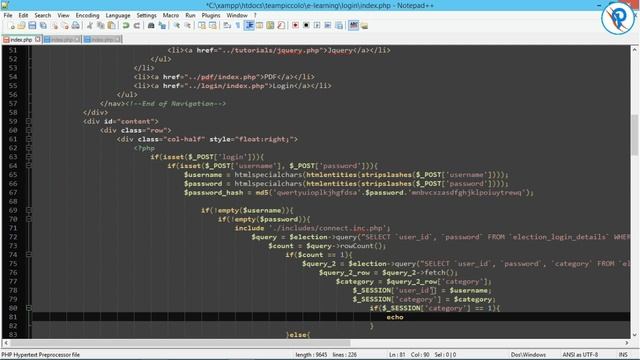Click the horizontal scrollbar right arrow
Viewport: 640px width, 360px height.
pyautogui.click(x=627, y=343)
